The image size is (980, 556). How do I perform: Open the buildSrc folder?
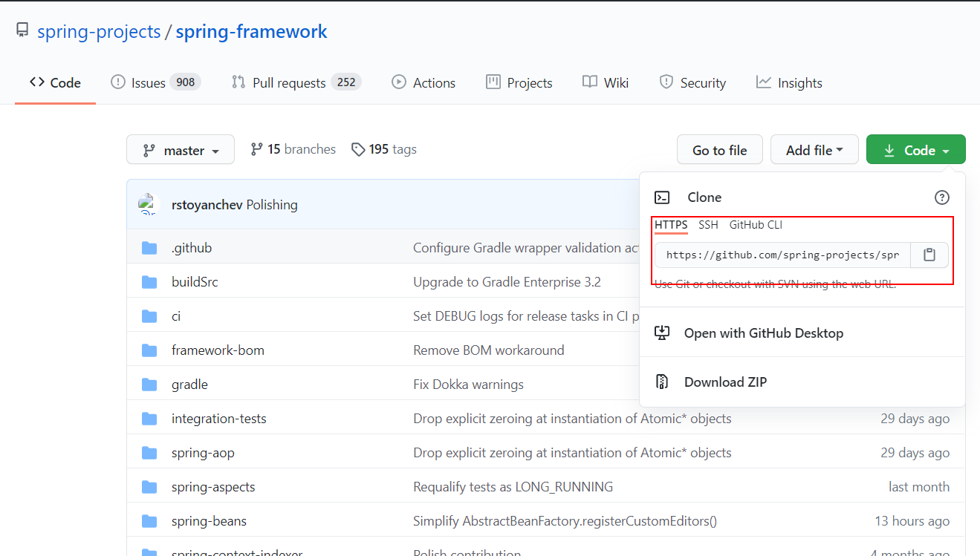coord(195,282)
